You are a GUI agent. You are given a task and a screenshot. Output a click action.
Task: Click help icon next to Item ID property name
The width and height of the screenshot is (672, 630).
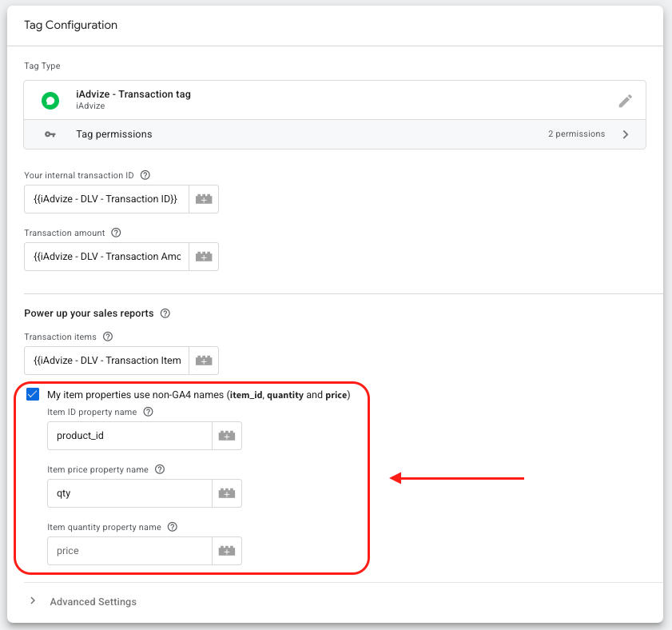148,412
